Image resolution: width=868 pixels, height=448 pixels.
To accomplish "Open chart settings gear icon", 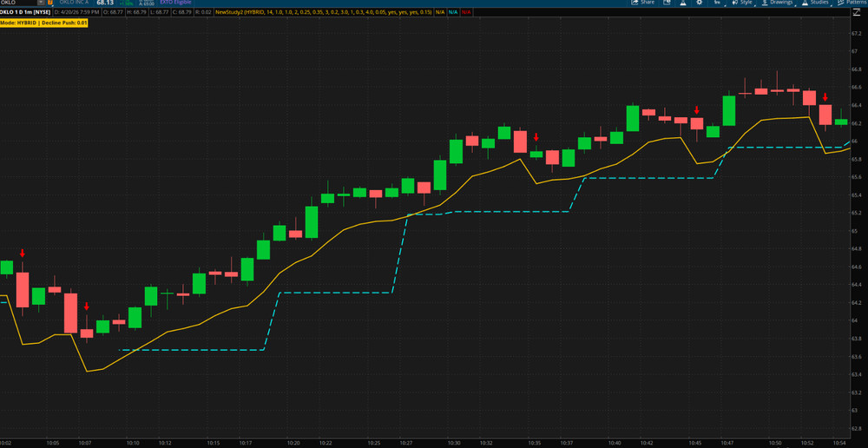I will [x=699, y=3].
